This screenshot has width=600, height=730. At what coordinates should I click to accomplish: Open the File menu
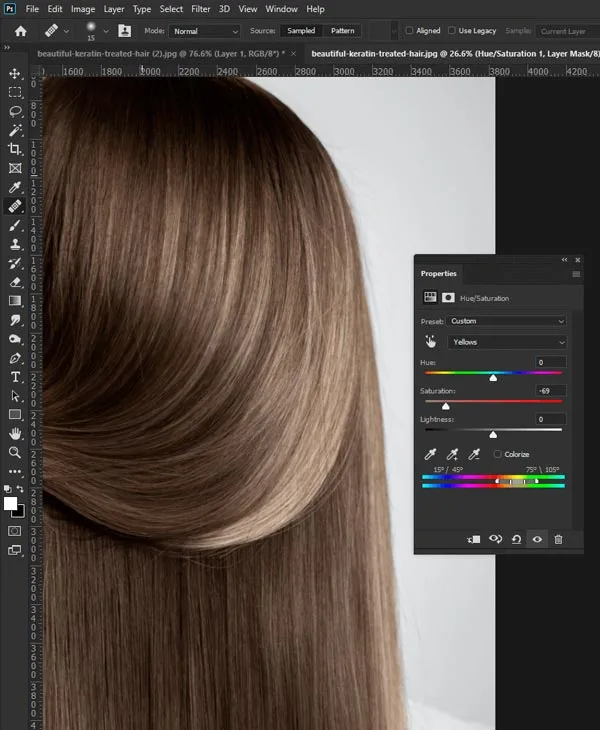32,9
